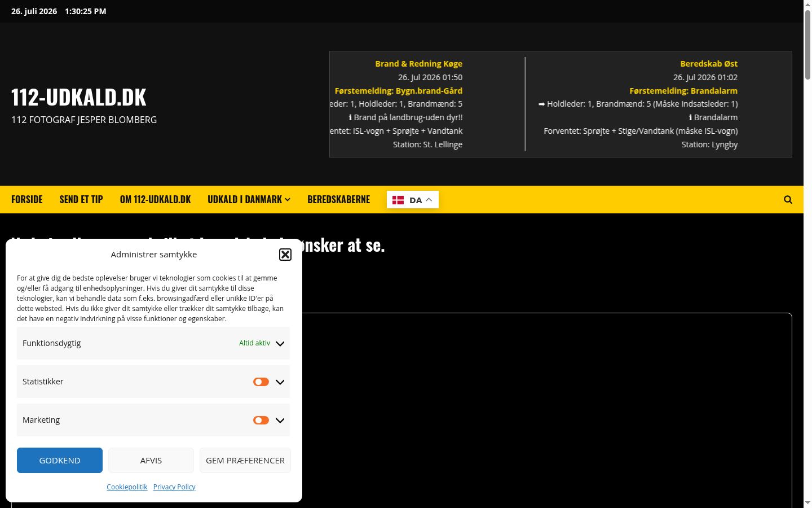Open the Cookiepolitik link

(127, 487)
